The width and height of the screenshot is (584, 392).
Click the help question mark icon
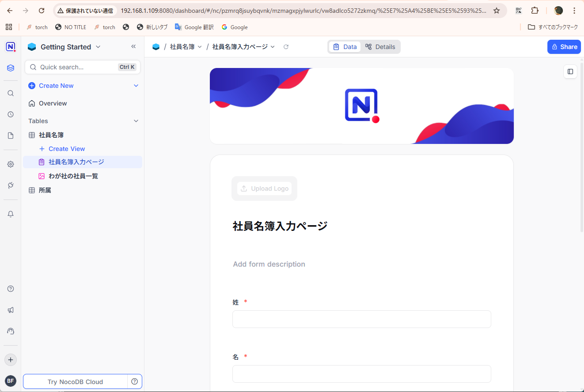(11, 289)
